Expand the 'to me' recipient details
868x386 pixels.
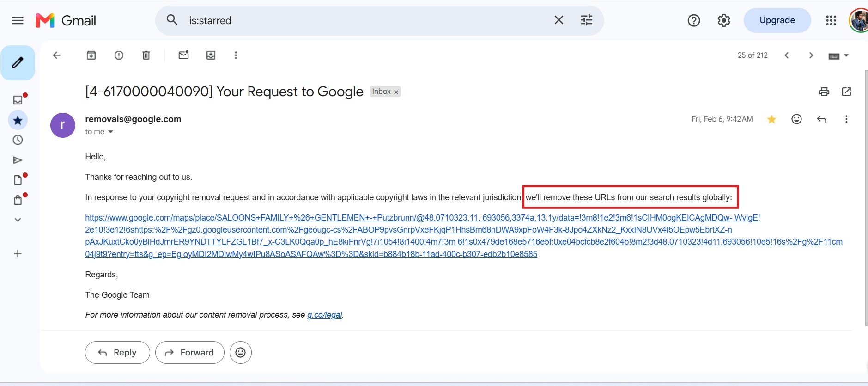110,132
